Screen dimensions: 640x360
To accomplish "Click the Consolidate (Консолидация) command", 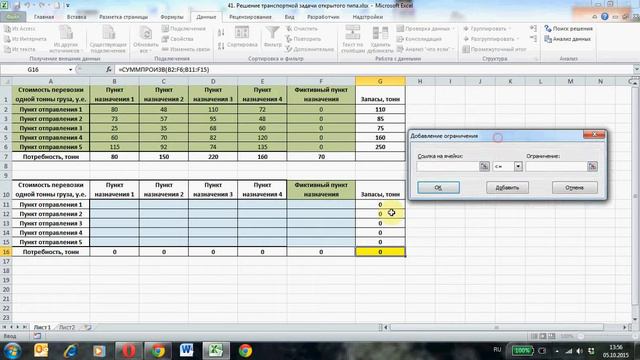I will click(x=419, y=39).
